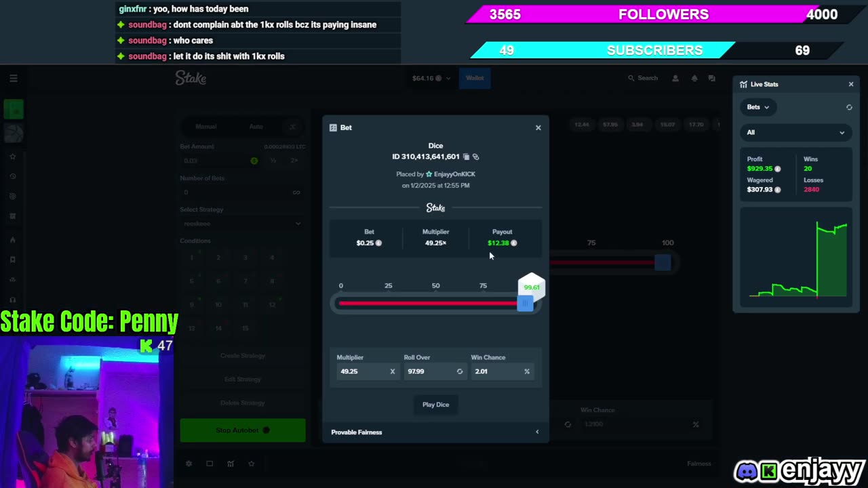Switch to the Manual tab
This screenshot has width=868, height=488.
point(206,127)
